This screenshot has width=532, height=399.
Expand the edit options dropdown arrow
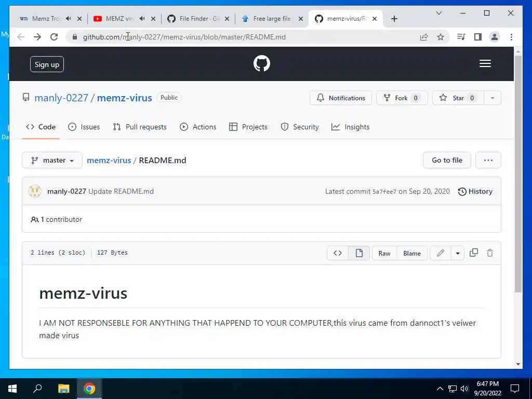[x=458, y=253]
